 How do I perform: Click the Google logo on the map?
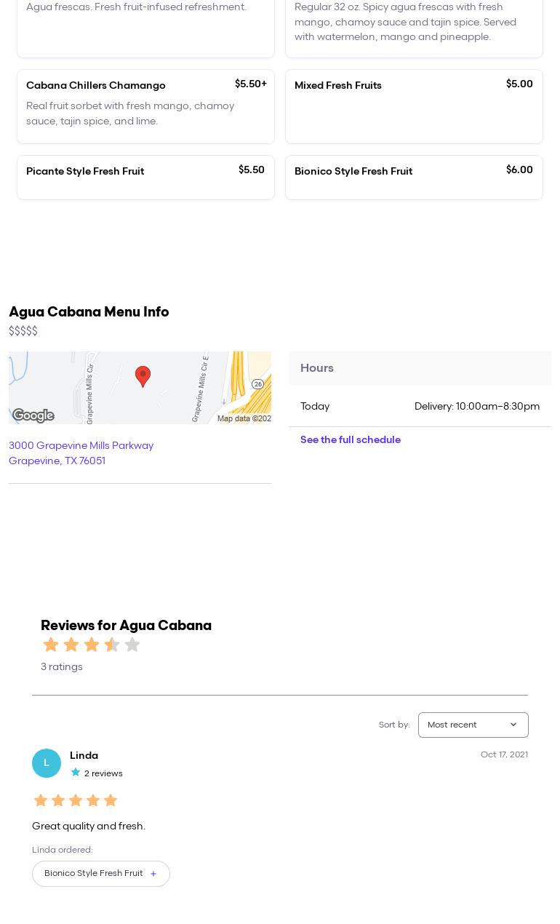coord(33,415)
